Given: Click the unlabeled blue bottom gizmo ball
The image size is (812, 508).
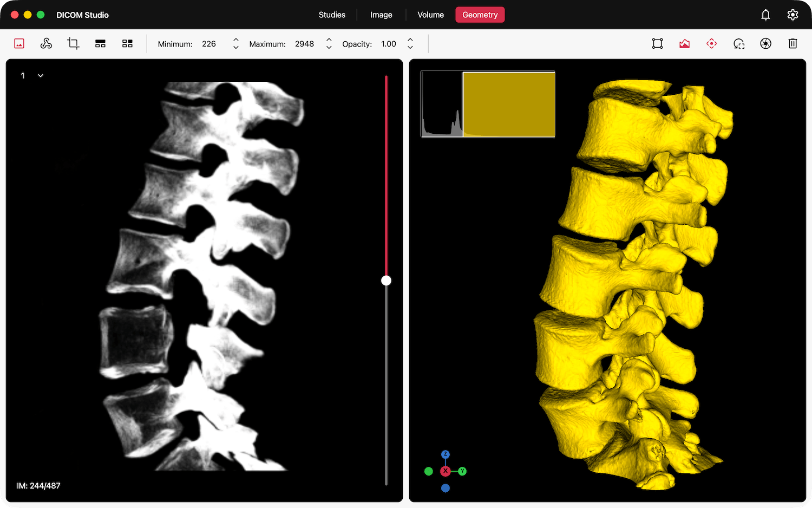Looking at the screenshot, I should (x=446, y=488).
